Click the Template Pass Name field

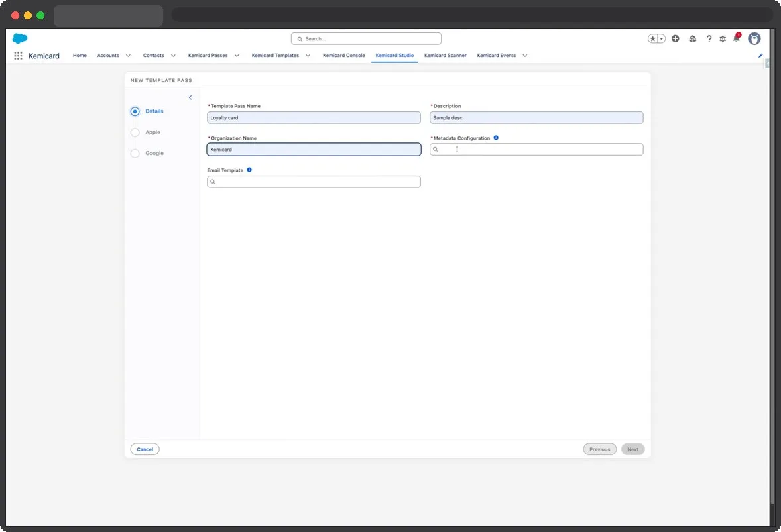[314, 117]
